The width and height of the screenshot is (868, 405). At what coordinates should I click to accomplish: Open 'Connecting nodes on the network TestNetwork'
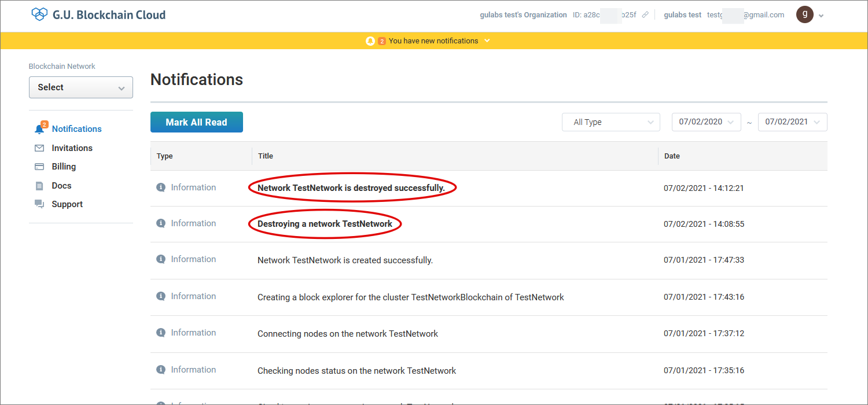[x=348, y=334]
